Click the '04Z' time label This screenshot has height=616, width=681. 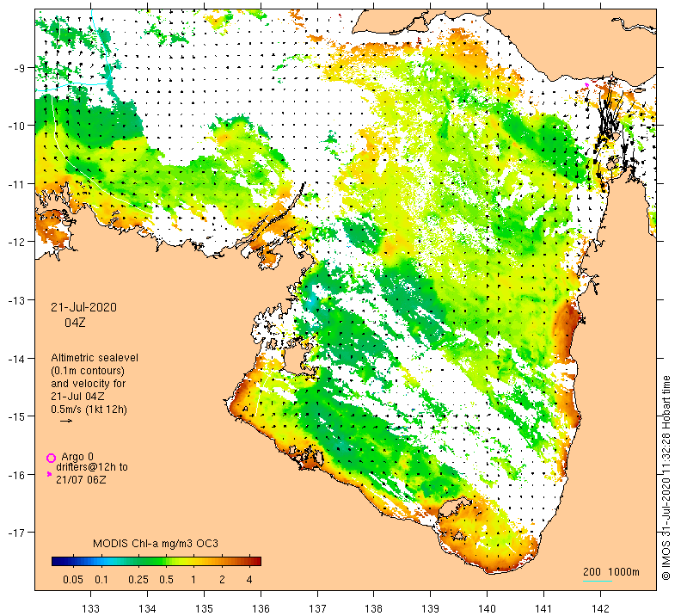click(x=75, y=323)
